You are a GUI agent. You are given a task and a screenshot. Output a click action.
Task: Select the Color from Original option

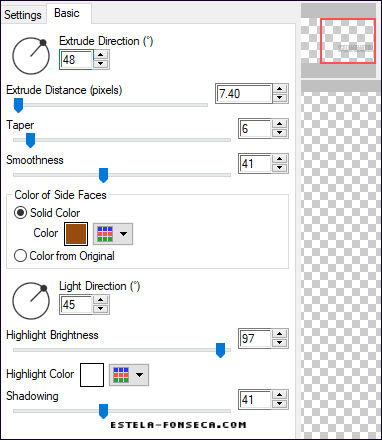click(x=64, y=256)
